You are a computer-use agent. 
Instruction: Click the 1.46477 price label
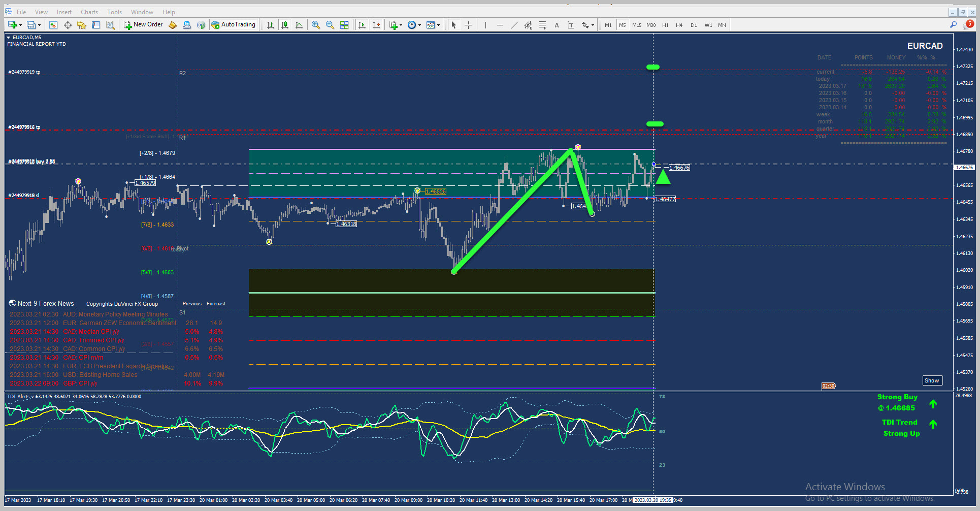(x=665, y=199)
